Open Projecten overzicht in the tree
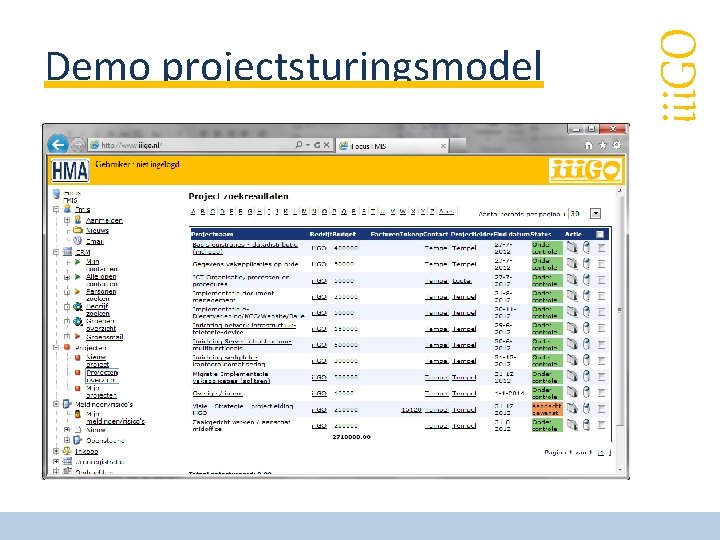 [102, 376]
